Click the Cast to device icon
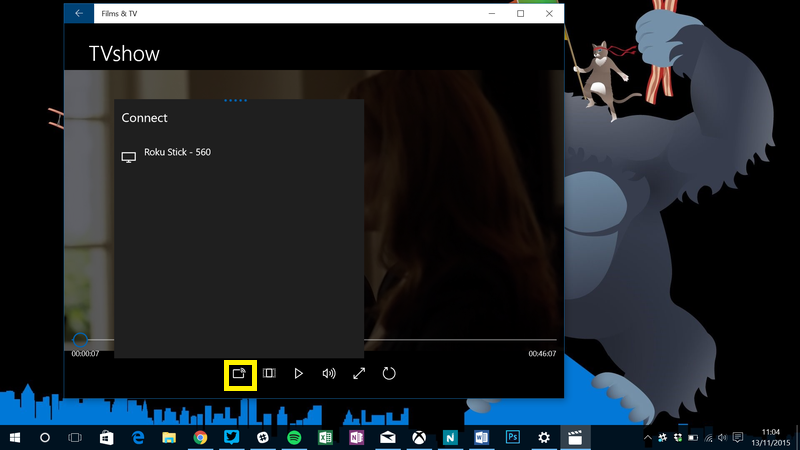 tap(240, 373)
